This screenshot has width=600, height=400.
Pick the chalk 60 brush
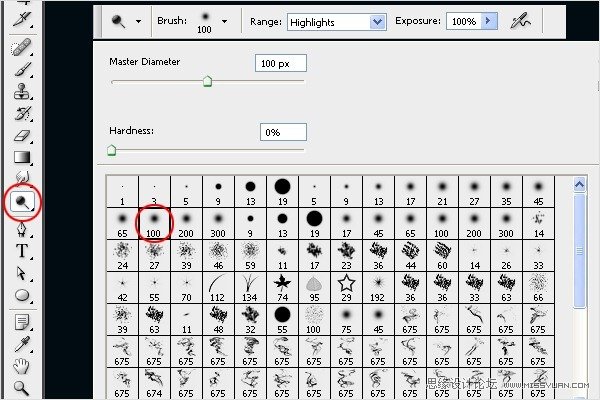point(442,256)
